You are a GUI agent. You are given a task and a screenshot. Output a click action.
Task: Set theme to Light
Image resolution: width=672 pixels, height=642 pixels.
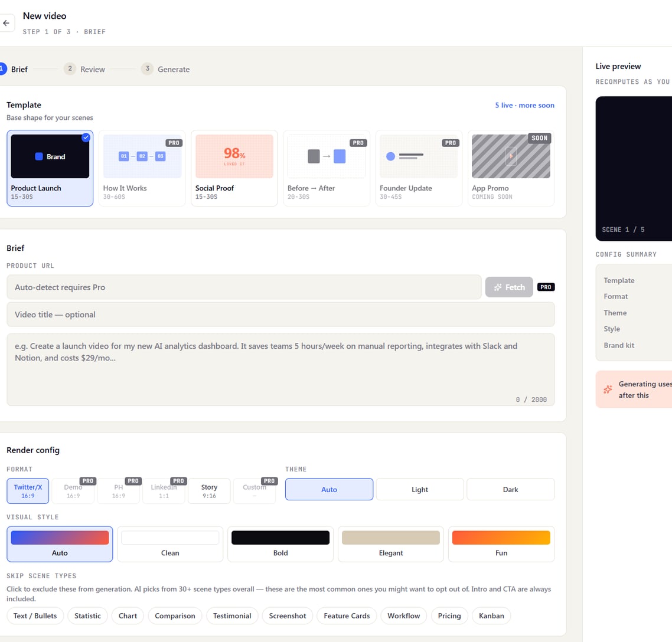tap(420, 489)
